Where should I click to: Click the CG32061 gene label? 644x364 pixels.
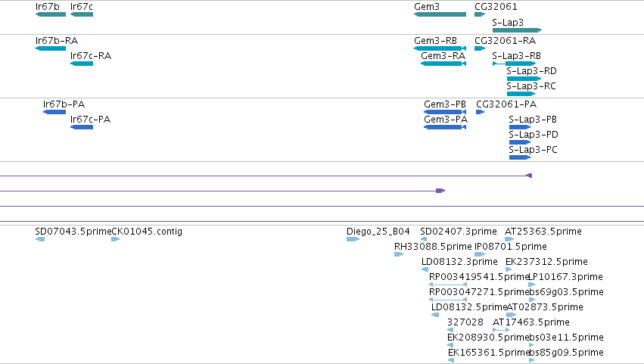[496, 7]
